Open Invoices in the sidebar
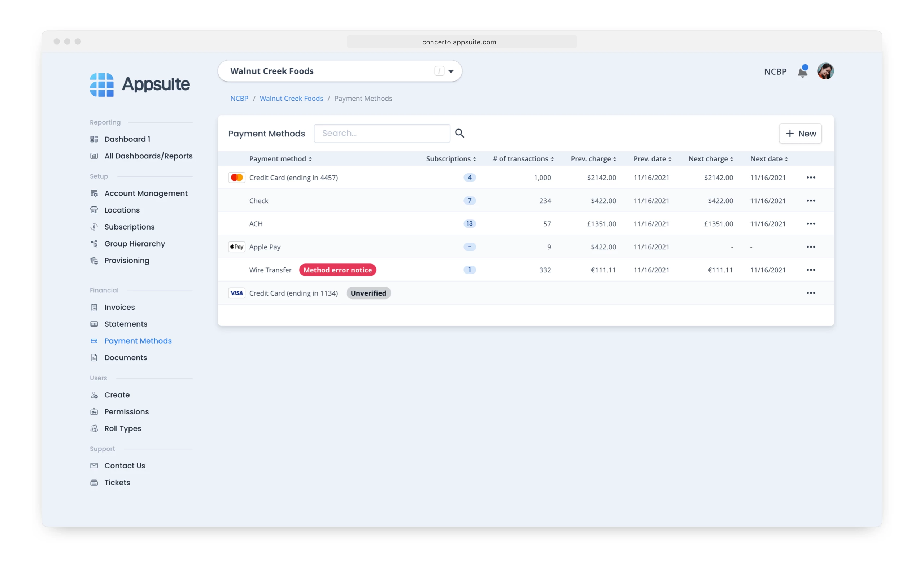The image size is (924, 567). click(x=119, y=307)
